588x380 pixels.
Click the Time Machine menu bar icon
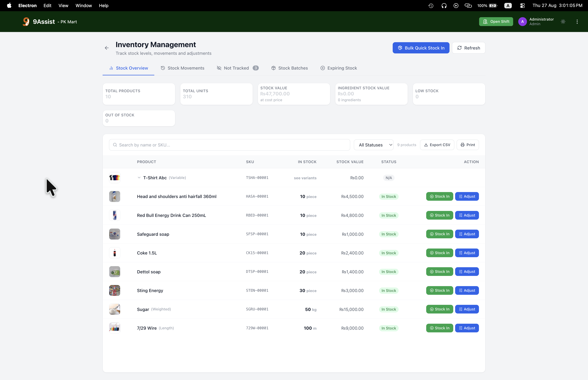click(431, 5)
